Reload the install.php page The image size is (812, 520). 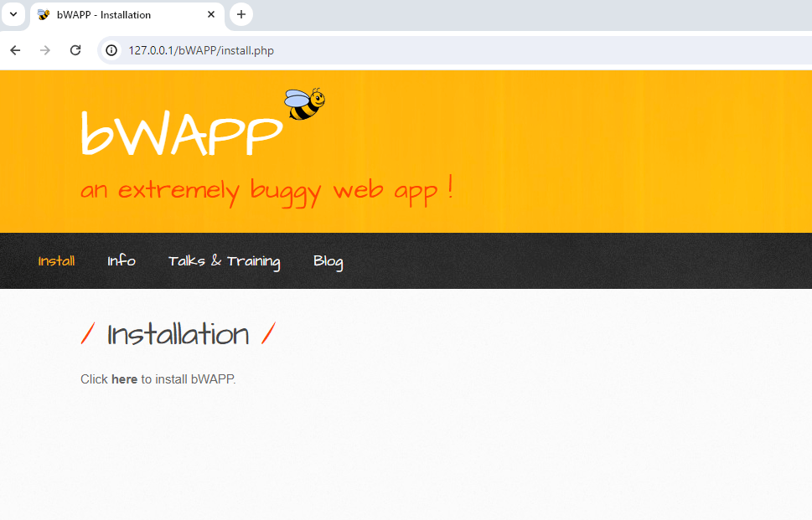pyautogui.click(x=75, y=50)
